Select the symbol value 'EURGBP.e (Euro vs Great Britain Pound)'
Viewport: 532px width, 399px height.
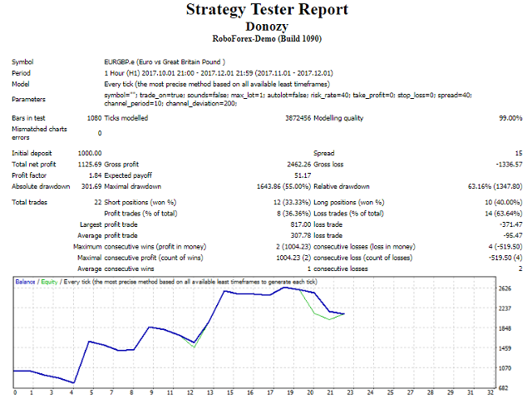tap(165, 62)
